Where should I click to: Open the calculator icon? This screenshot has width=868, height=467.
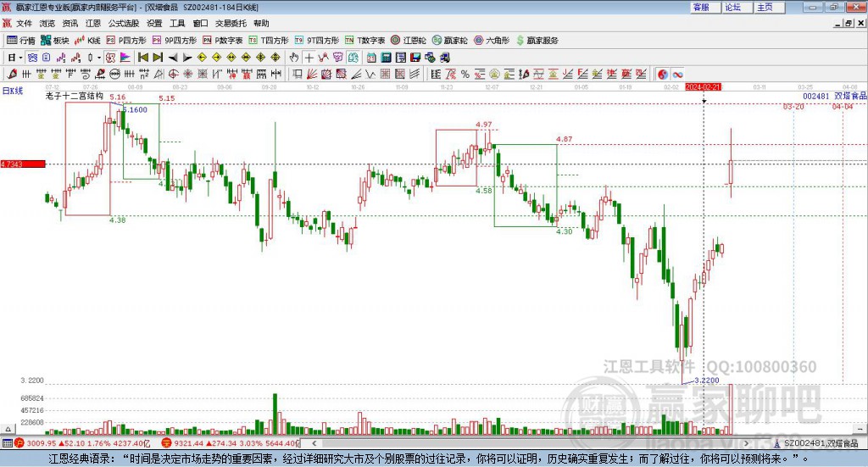[387, 58]
